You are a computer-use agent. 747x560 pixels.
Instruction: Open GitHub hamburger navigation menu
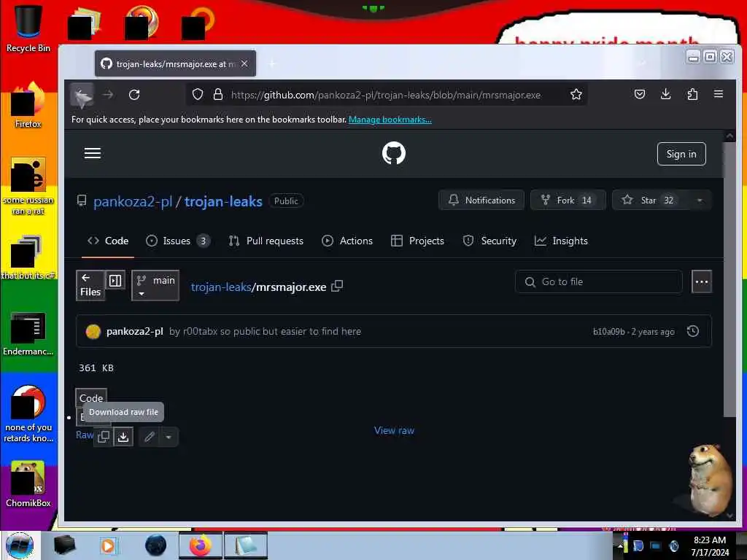click(93, 153)
